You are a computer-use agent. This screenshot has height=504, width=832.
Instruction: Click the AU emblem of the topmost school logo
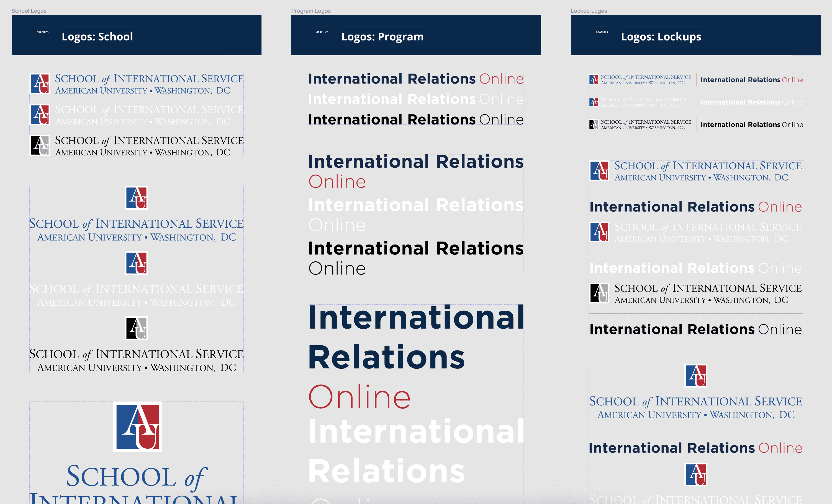tap(40, 83)
